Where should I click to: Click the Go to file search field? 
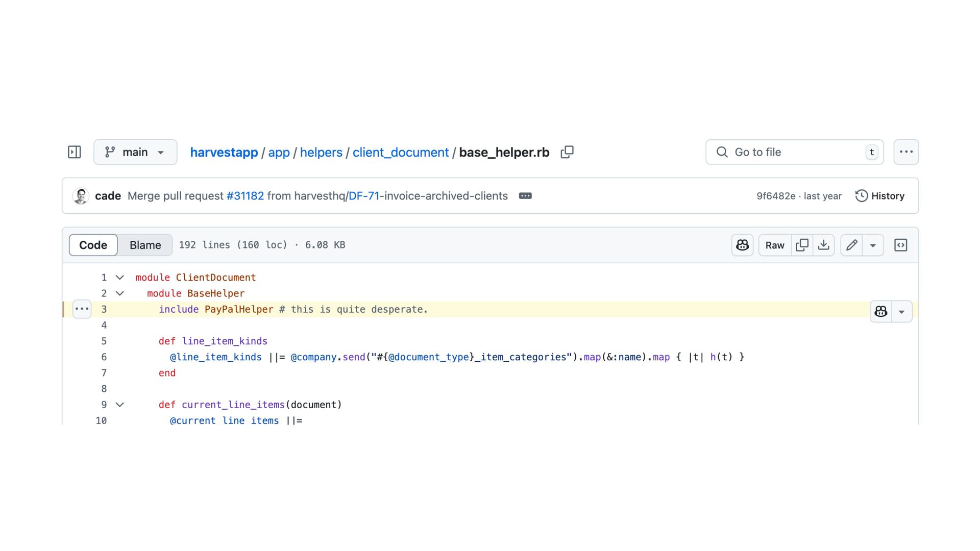click(794, 152)
